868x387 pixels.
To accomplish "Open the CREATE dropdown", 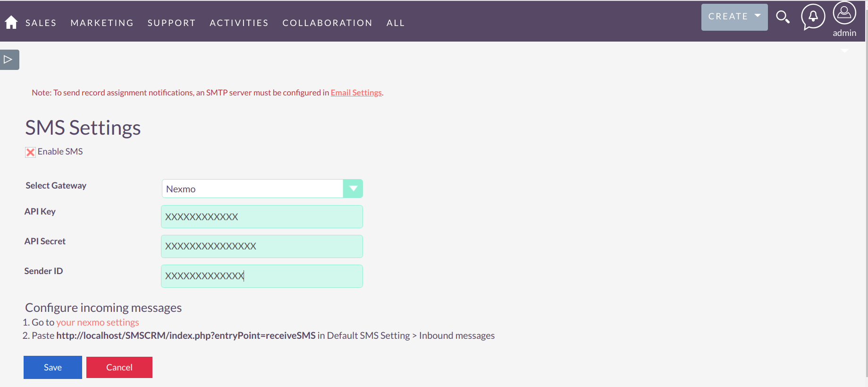I will 734,17.
